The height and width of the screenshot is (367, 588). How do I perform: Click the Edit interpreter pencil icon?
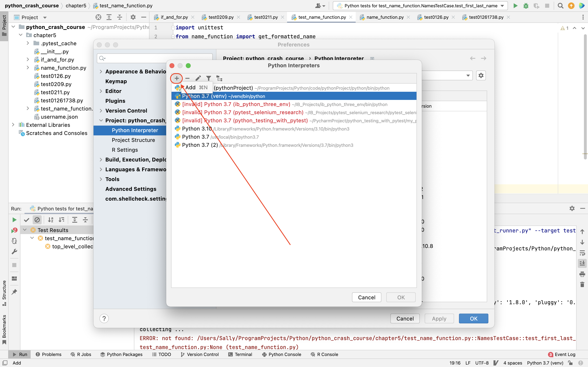[x=198, y=78]
